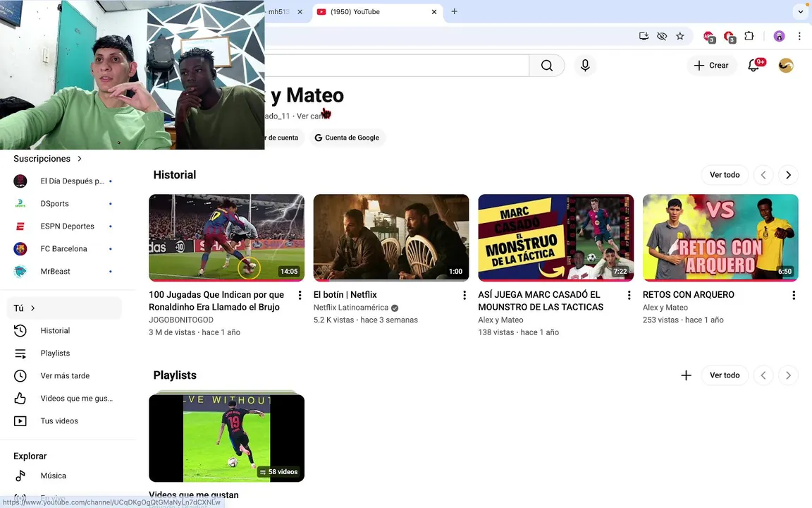Click the Historial section heading

coord(175,175)
